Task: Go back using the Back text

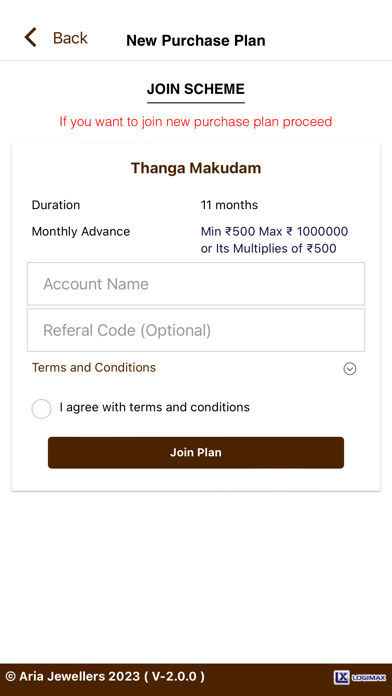Action: (x=70, y=38)
